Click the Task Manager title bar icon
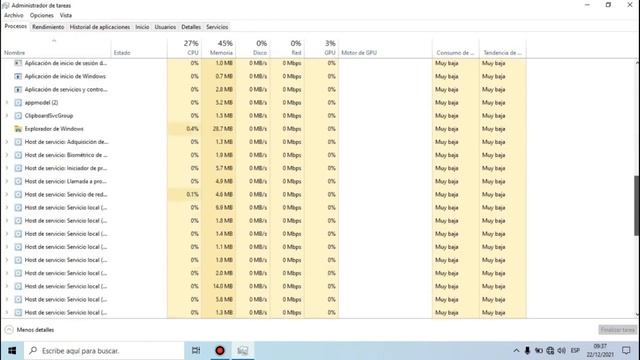Viewport: 640px width, 360px height. pos(6,5)
